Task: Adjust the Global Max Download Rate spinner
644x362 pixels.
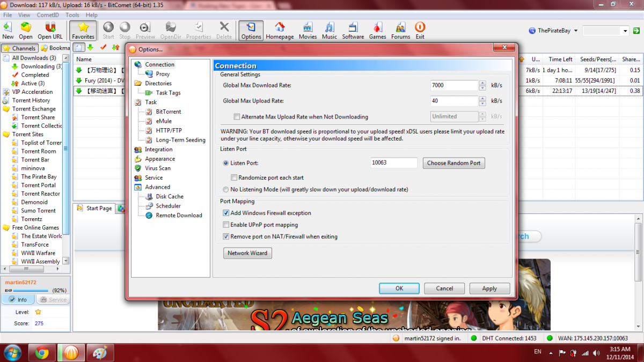Action: (483, 85)
